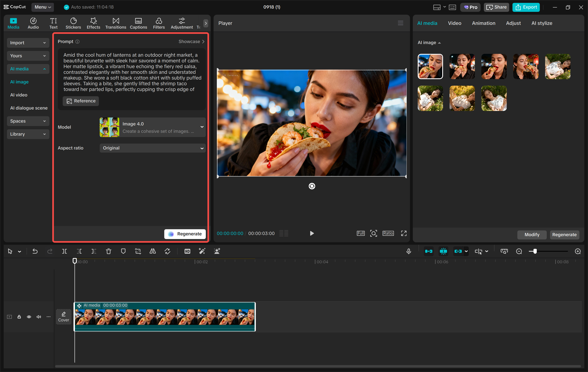Viewport: 588px width, 372px height.
Task: Click the voiceover microphone icon
Action: (409, 251)
